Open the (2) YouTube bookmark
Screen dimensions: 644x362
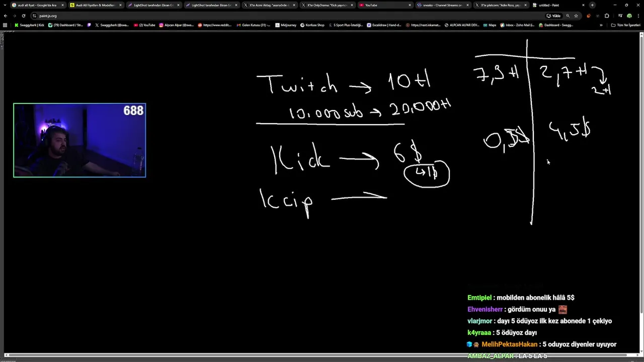pos(145,25)
